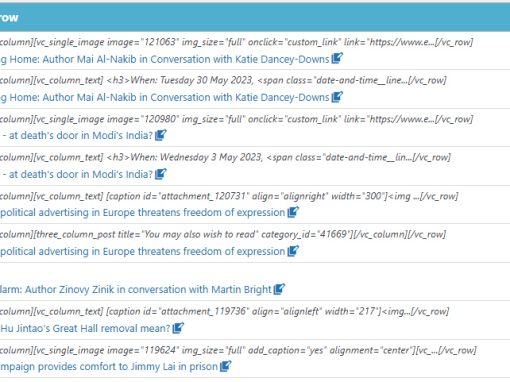Open Zinovy Zinik in conversation with Martin Bright
Image resolution: width=510 pixels, height=382 pixels.
tap(136, 289)
